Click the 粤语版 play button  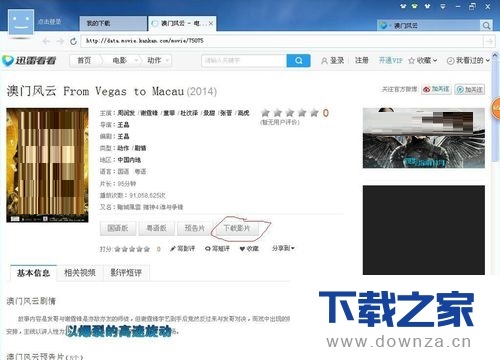click(156, 228)
